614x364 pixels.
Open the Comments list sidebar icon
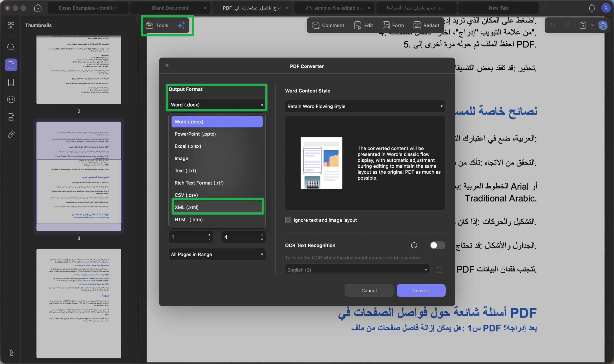pos(11,100)
